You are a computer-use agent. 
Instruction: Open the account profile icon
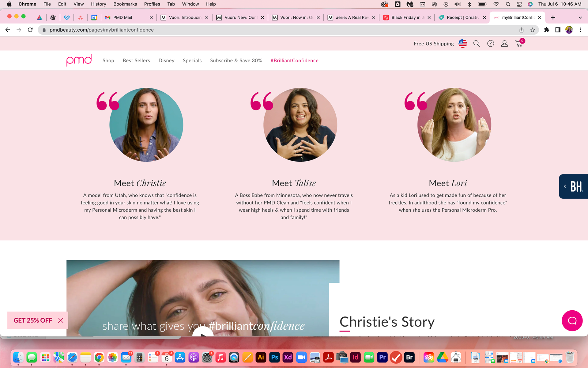[504, 44]
